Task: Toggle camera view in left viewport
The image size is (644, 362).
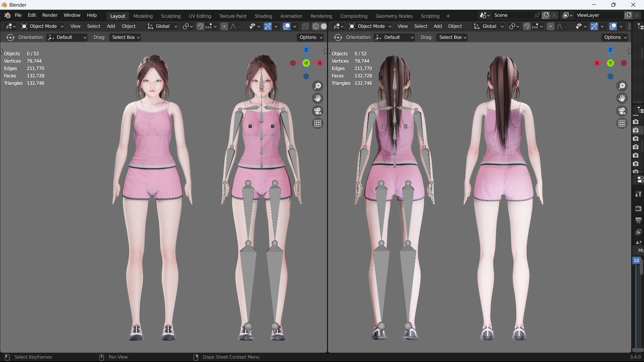Action: pos(318,111)
